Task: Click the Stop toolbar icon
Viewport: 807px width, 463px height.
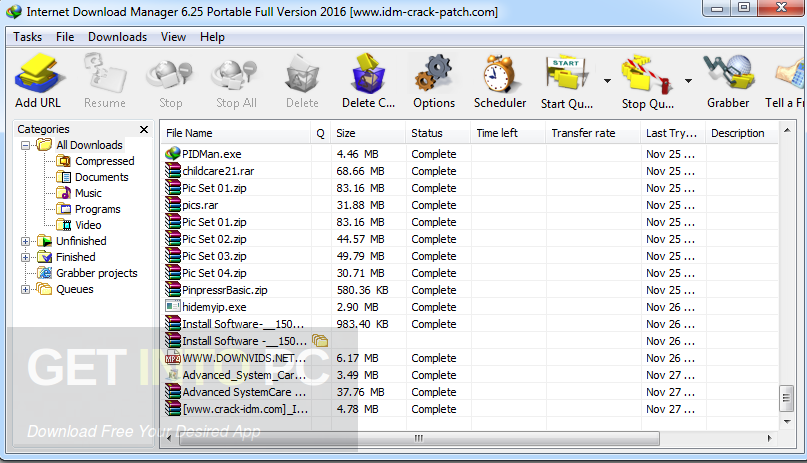Action: tap(170, 76)
